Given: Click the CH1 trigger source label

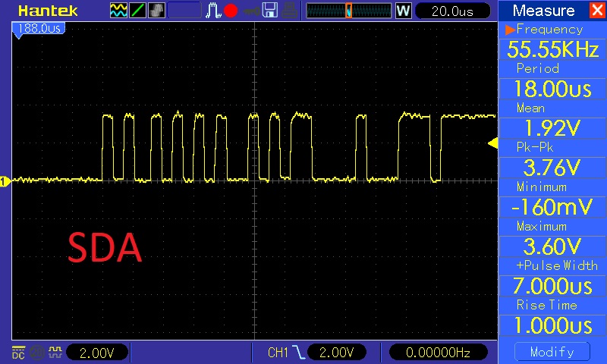Looking at the screenshot, I should (x=278, y=353).
